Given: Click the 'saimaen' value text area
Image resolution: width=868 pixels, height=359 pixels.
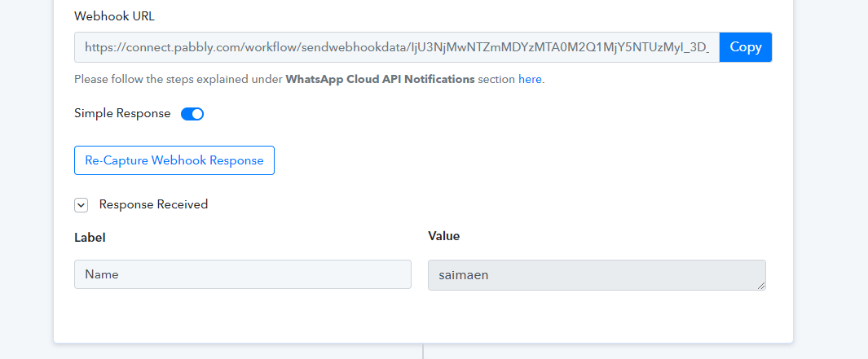Looking at the screenshot, I should [x=597, y=275].
